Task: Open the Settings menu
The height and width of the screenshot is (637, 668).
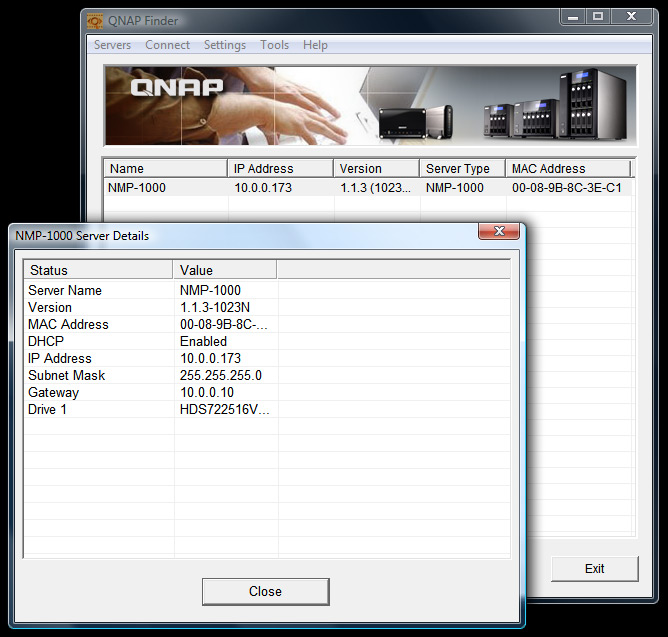Action: pos(225,45)
